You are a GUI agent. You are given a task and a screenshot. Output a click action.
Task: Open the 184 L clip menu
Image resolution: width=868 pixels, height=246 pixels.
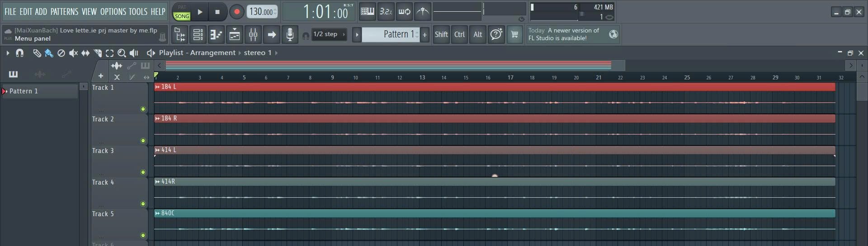click(157, 87)
